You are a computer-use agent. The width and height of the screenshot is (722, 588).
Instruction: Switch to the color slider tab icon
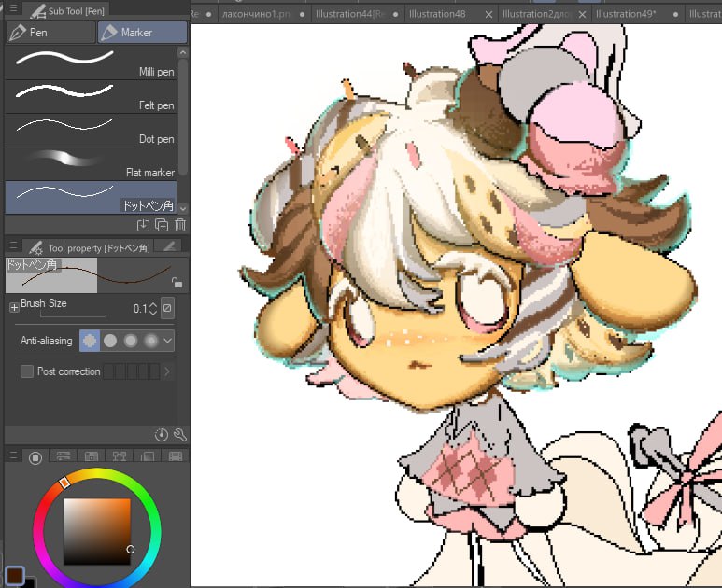64,457
